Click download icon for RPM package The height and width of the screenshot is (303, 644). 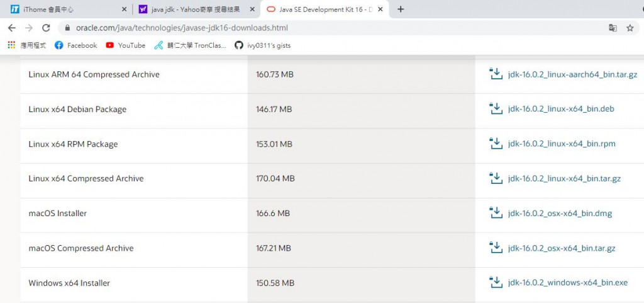[x=496, y=144]
